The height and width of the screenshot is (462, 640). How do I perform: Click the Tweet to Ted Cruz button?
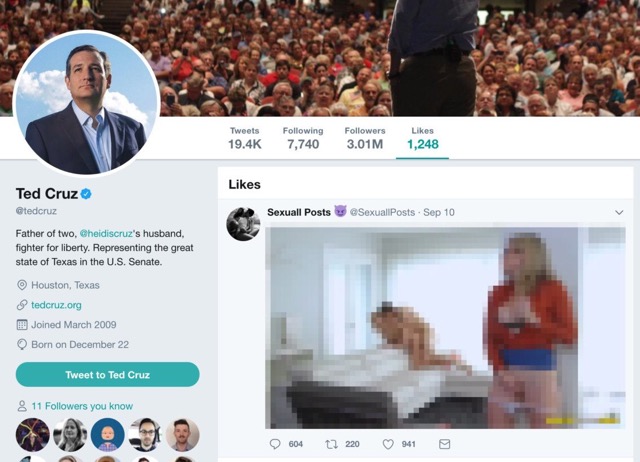point(108,375)
